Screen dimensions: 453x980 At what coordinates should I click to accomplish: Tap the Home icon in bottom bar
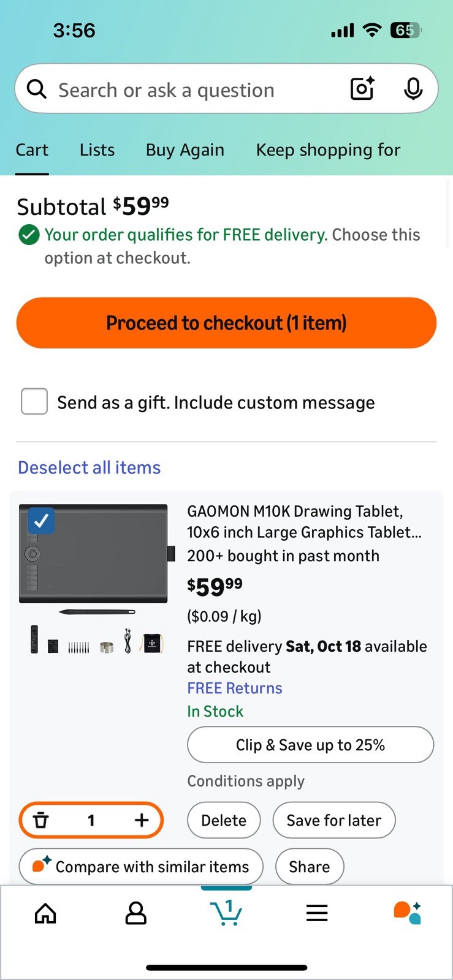pyautogui.click(x=45, y=913)
